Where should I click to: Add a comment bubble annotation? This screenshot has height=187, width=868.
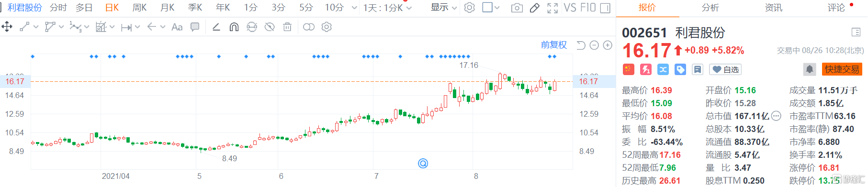pos(195,27)
